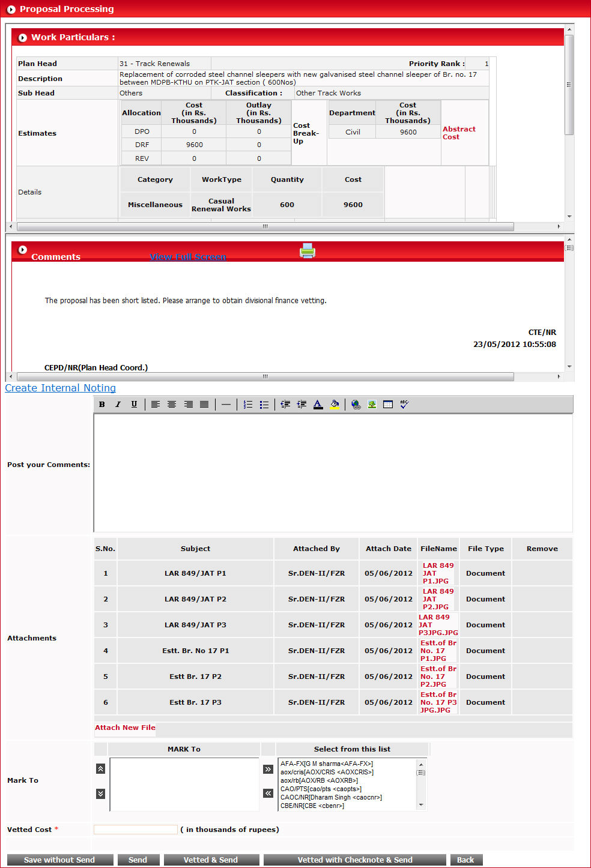Insert an image into the comment
The width and height of the screenshot is (591, 868).
[x=372, y=405]
